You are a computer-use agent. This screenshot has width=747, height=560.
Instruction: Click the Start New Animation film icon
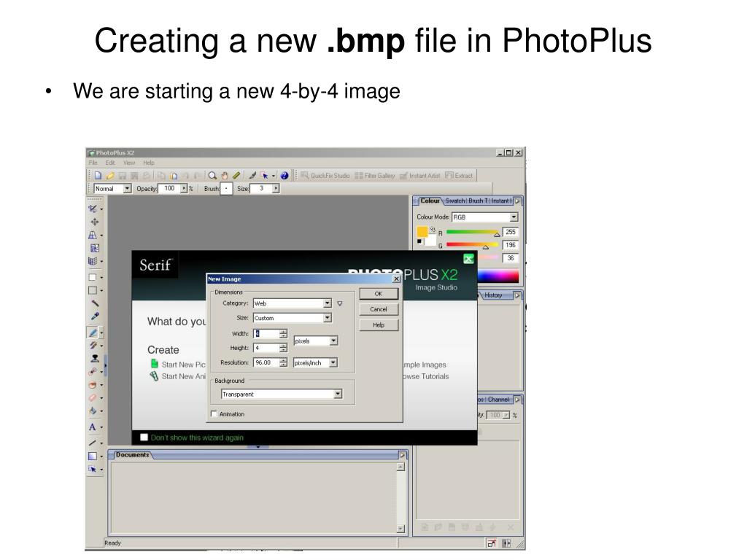(155, 376)
